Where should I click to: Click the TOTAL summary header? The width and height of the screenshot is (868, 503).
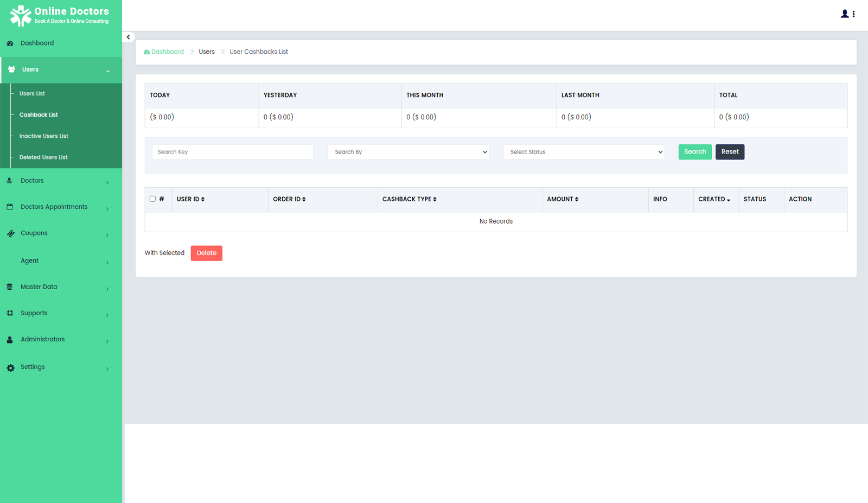coord(728,95)
